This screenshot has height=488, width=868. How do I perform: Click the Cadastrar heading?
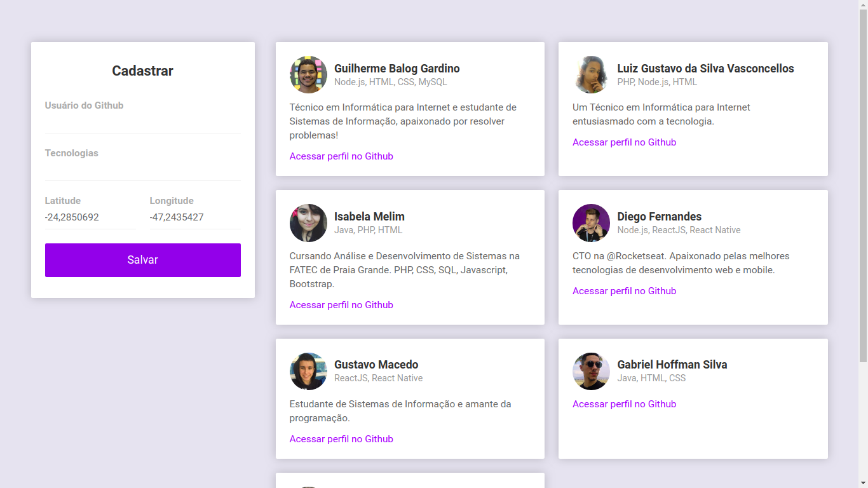(143, 71)
